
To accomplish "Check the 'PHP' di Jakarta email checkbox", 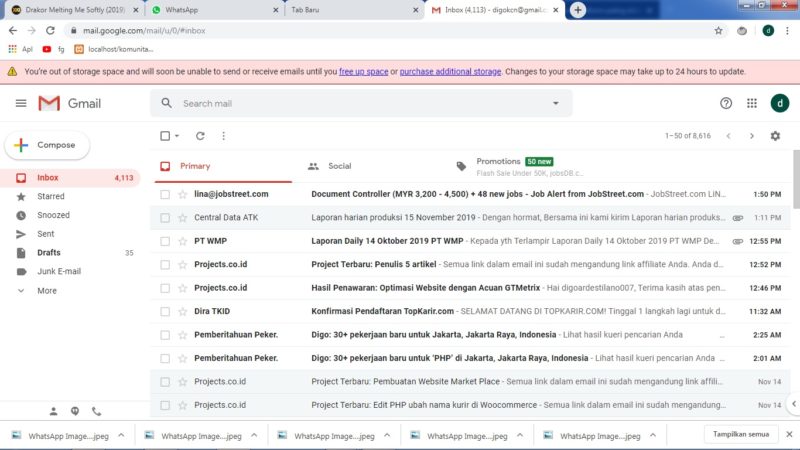I will click(165, 359).
